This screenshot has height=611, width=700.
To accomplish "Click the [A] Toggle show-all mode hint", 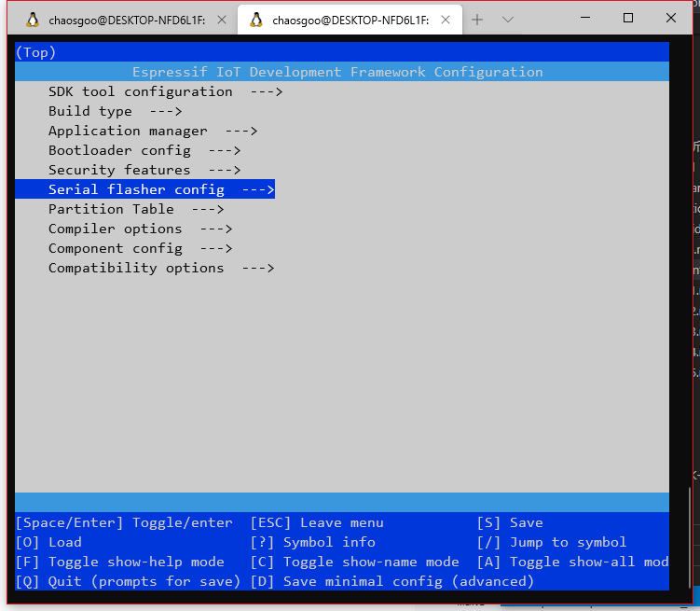I will [x=572, y=562].
